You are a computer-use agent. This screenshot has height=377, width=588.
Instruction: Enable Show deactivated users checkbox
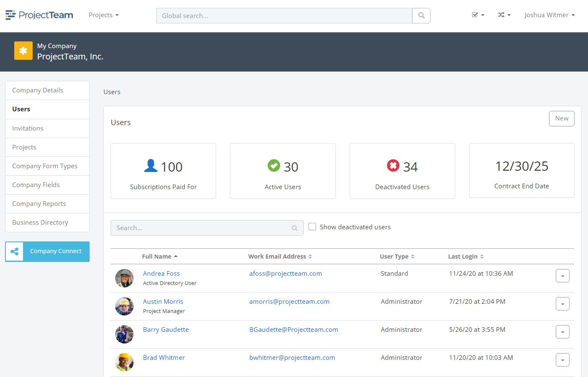click(x=312, y=227)
